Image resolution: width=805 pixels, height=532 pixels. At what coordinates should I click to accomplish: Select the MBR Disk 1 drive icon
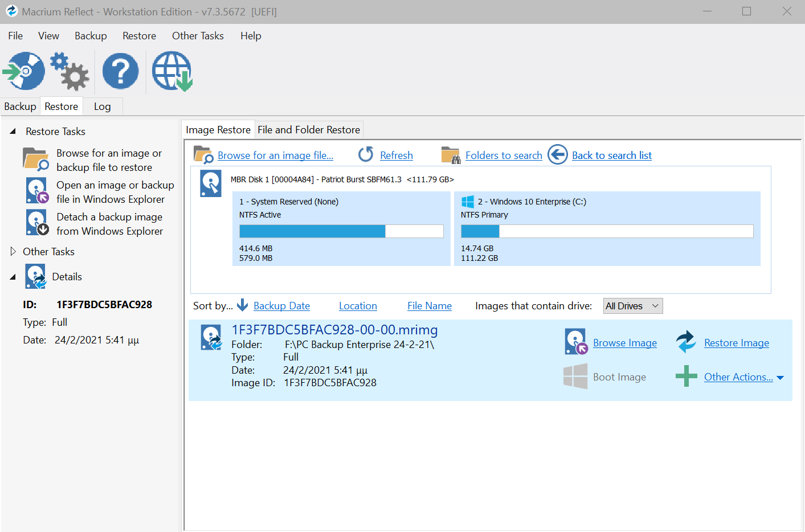coord(211,183)
